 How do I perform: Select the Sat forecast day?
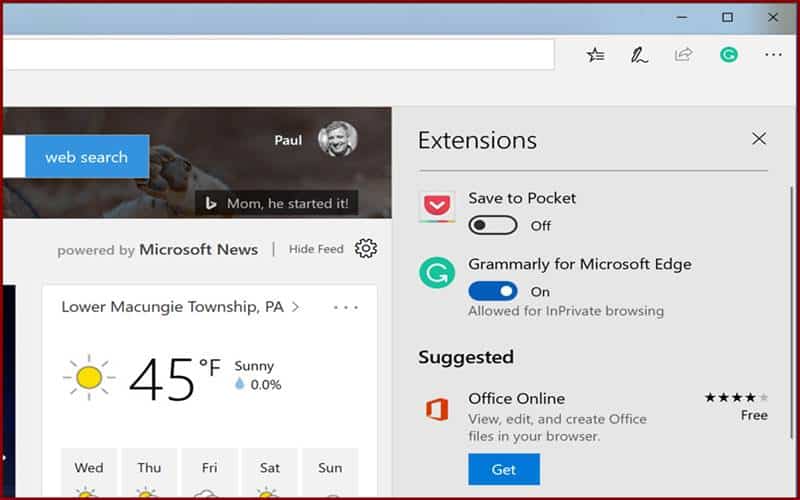point(269,472)
